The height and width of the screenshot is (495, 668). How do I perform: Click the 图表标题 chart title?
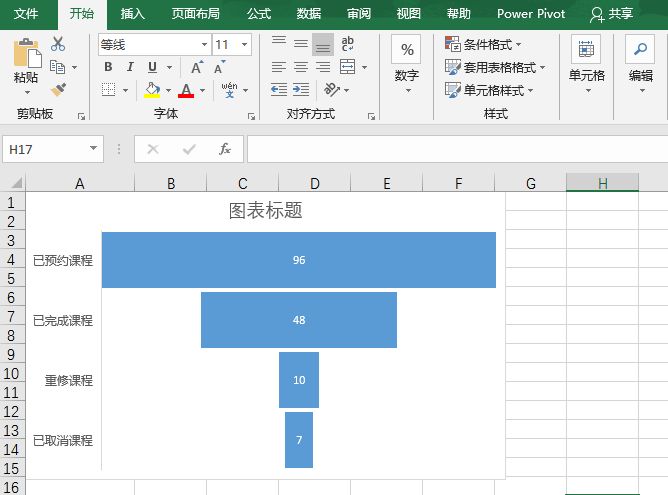265,211
